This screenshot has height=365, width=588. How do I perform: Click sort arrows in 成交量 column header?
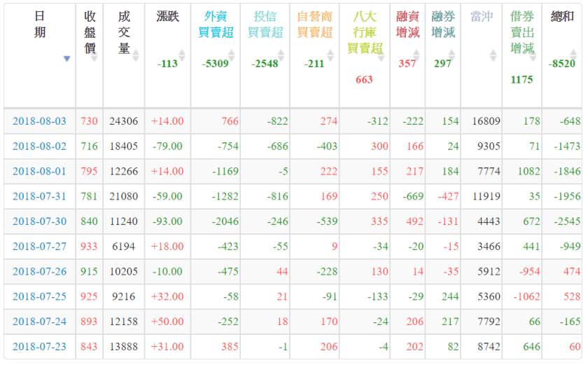[136, 55]
